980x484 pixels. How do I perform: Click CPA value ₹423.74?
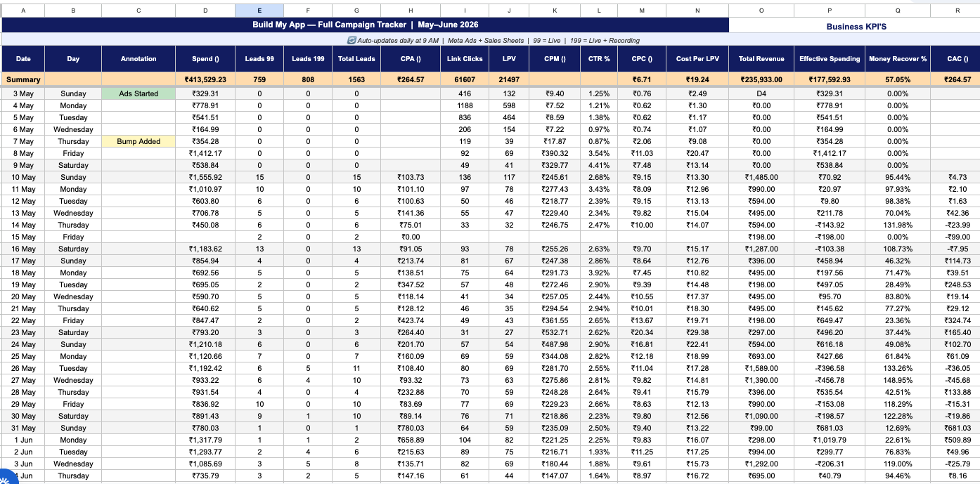click(x=410, y=320)
